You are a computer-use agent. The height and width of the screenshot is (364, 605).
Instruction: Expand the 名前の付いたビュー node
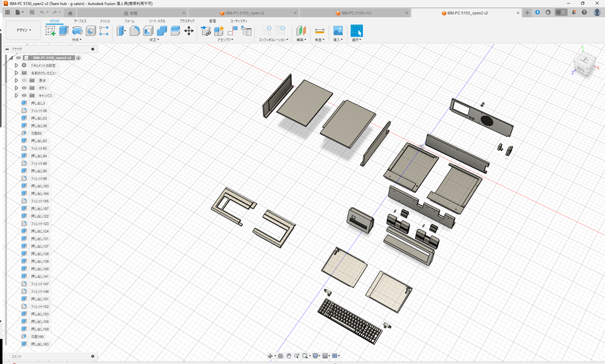coord(17,73)
